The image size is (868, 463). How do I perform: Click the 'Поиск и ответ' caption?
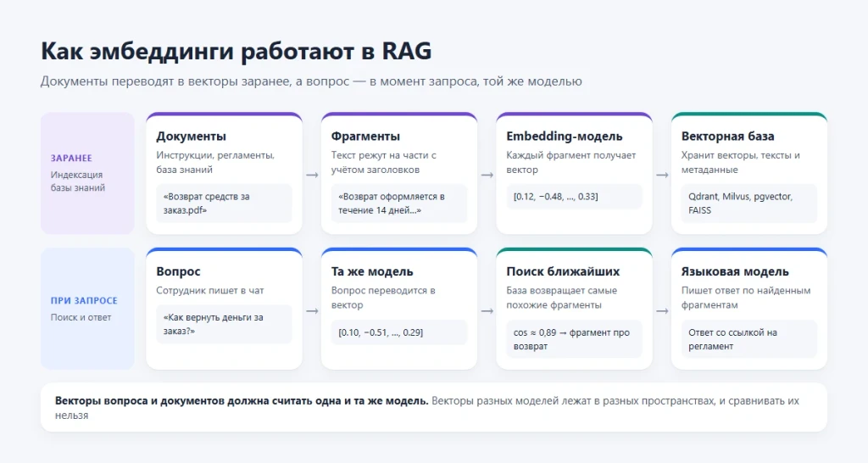81,317
